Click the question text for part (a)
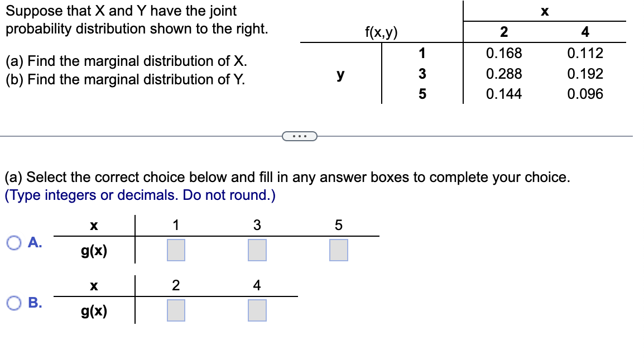The image size is (644, 364). [110, 61]
